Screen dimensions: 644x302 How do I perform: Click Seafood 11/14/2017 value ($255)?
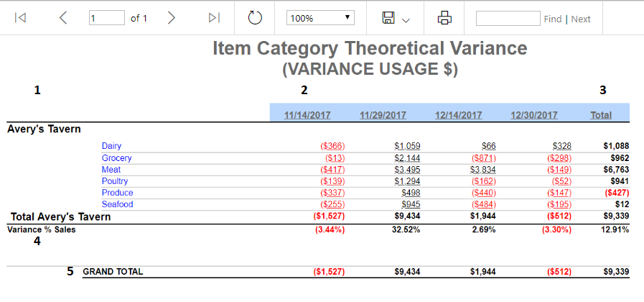click(332, 204)
